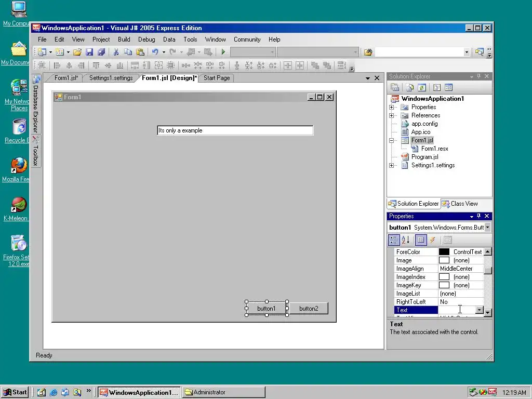Viewport: 532px width, 399px height.
Task: Show Events with the lightning bolt icon
Action: pyautogui.click(x=432, y=240)
